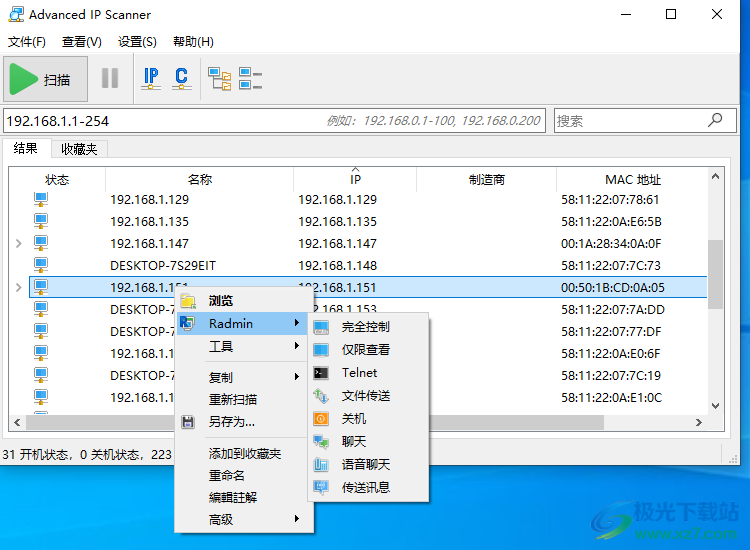Start the network scan with 扫描 button
This screenshot has height=550, width=750.
[45, 79]
